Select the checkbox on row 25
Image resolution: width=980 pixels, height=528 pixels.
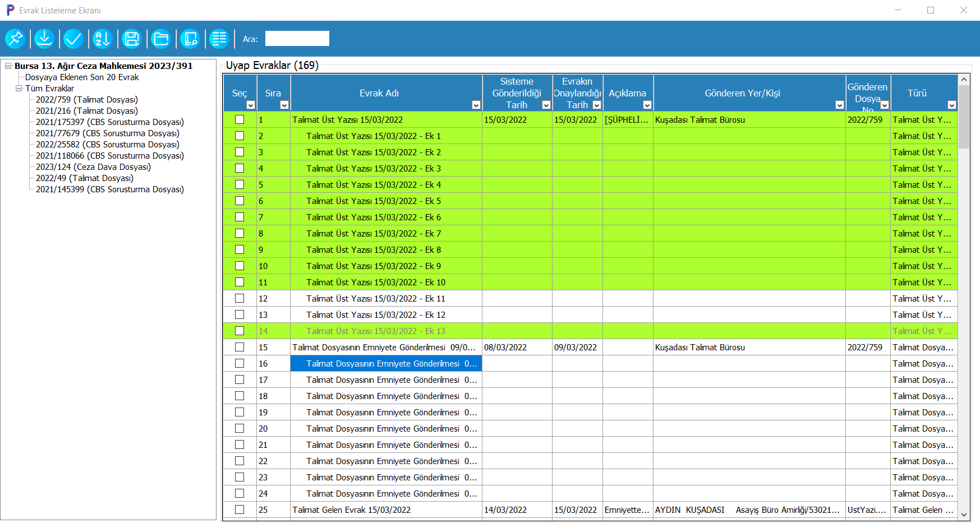pyautogui.click(x=240, y=510)
